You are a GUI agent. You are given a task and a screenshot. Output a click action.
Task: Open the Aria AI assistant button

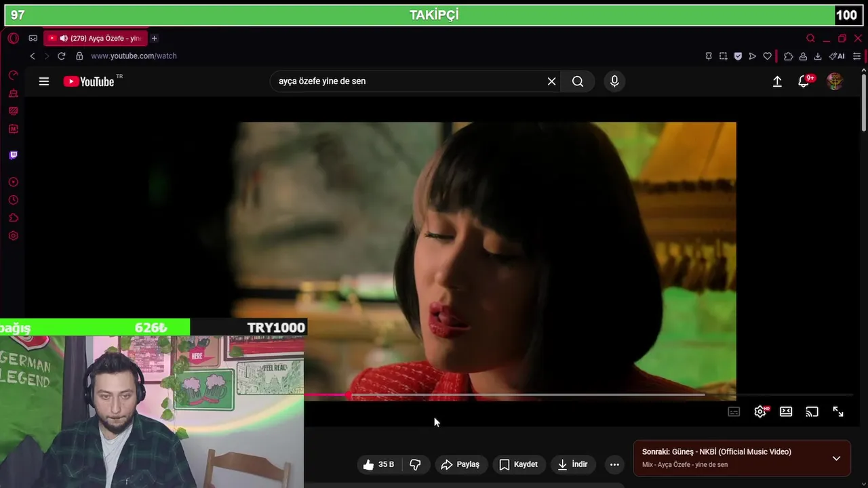837,56
